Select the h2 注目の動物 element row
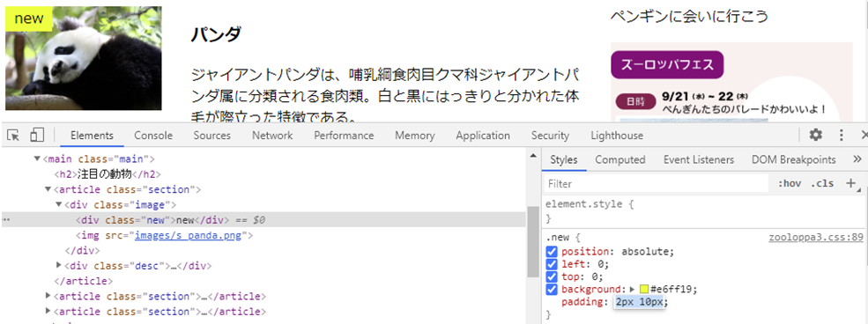The image size is (868, 324). coord(108,174)
